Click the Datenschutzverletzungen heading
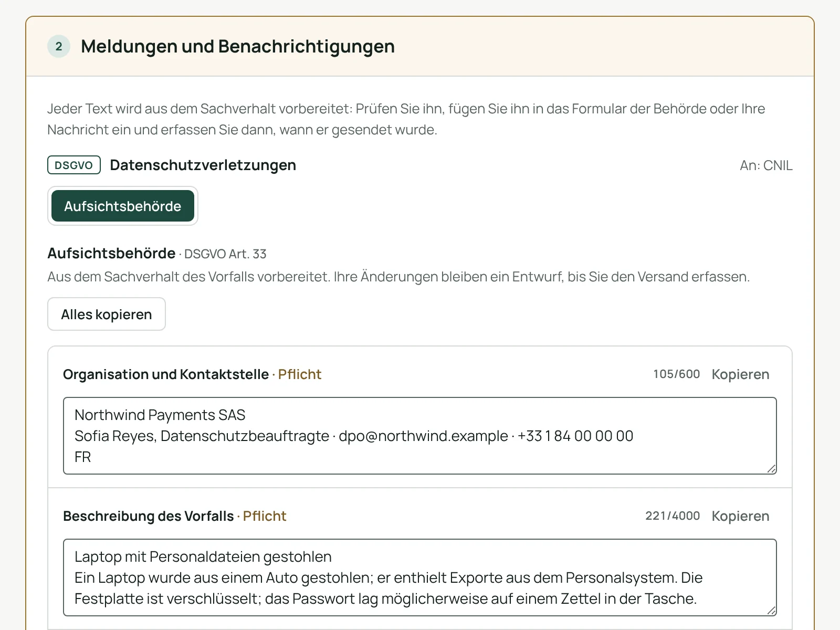 [203, 165]
